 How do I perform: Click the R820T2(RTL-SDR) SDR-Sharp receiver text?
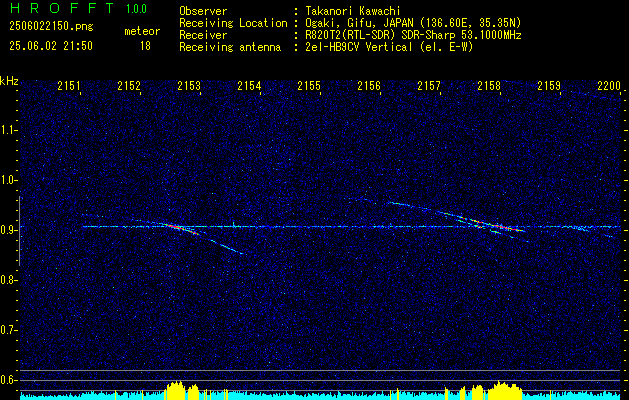[413, 35]
